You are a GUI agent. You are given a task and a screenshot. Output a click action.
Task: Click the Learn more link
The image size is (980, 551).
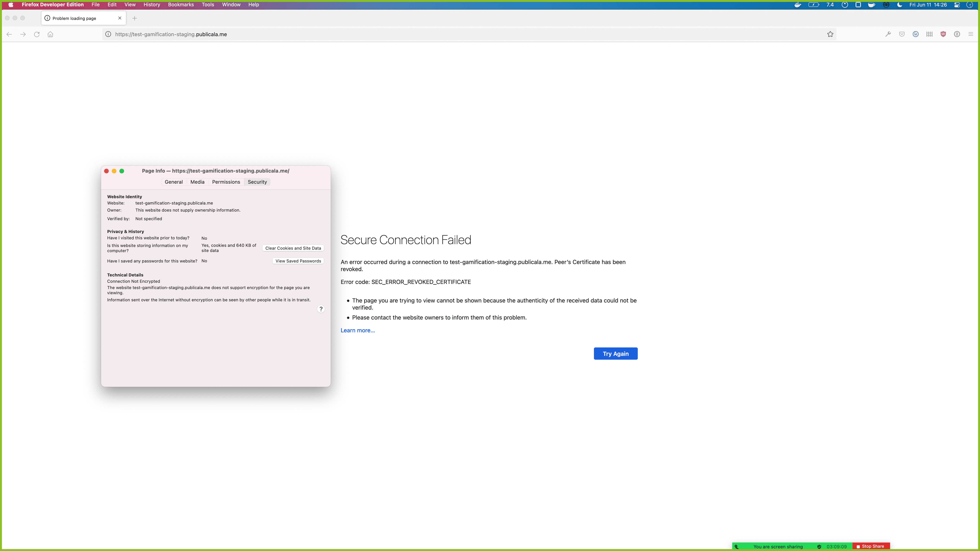[x=357, y=330]
